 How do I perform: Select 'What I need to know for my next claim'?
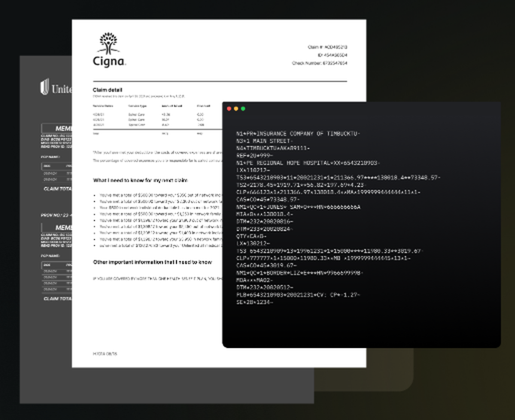[x=140, y=180]
